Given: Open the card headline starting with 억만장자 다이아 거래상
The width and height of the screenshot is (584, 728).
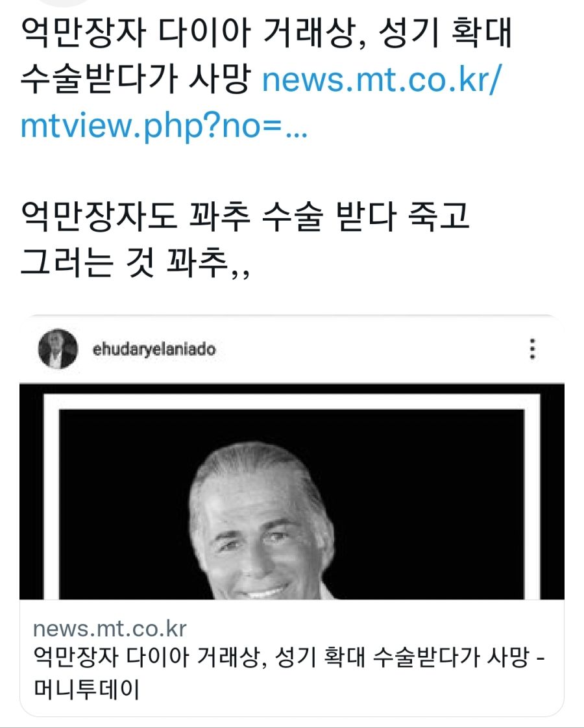Looking at the screenshot, I should click(x=289, y=657).
